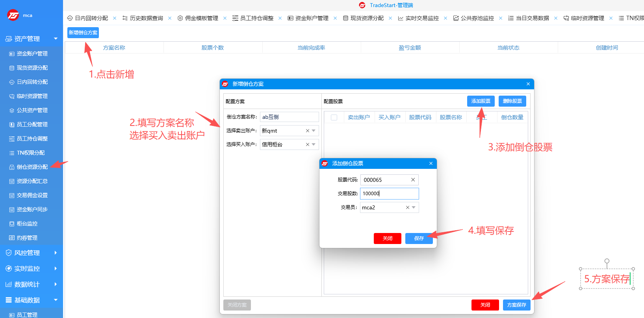Click the 资产管理 section icon
The image size is (644, 318).
tap(9, 39)
